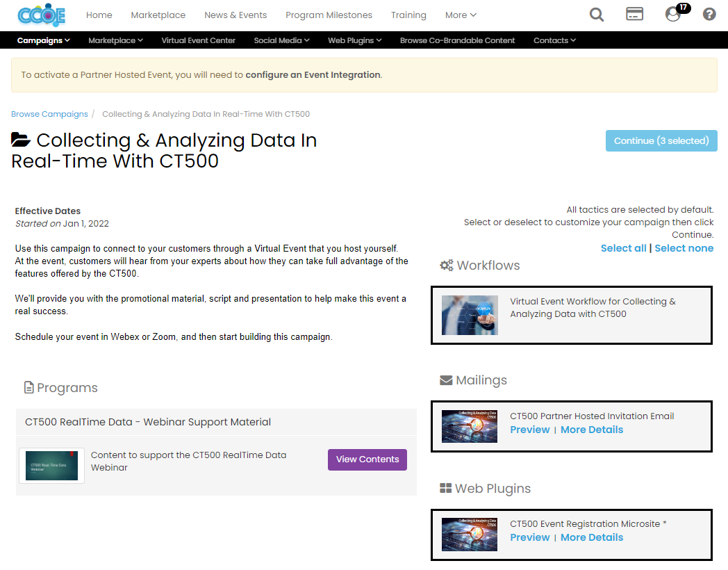Toggle selection of Virtual Event Workflow tactic

[572, 316]
